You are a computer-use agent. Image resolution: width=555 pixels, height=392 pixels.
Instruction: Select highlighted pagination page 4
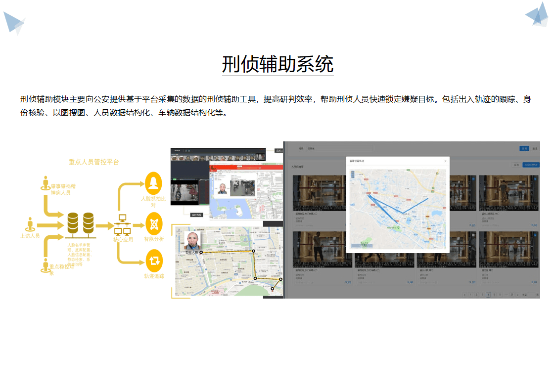click(488, 295)
